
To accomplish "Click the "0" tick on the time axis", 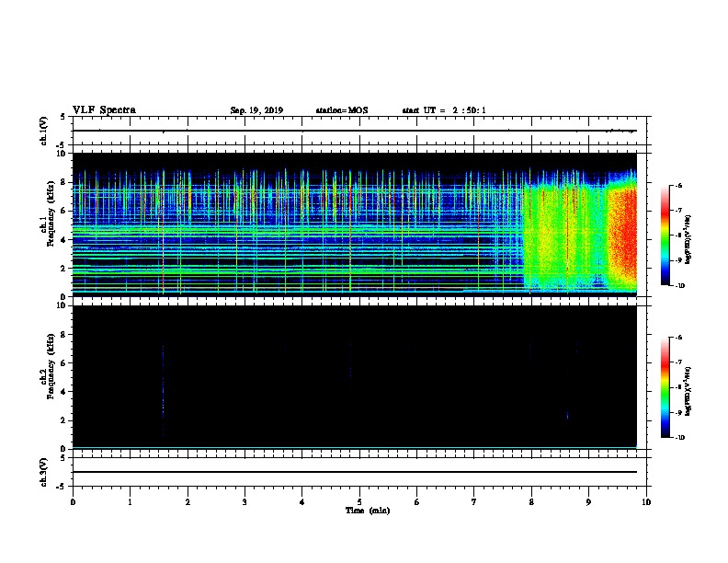I will 73,502.
